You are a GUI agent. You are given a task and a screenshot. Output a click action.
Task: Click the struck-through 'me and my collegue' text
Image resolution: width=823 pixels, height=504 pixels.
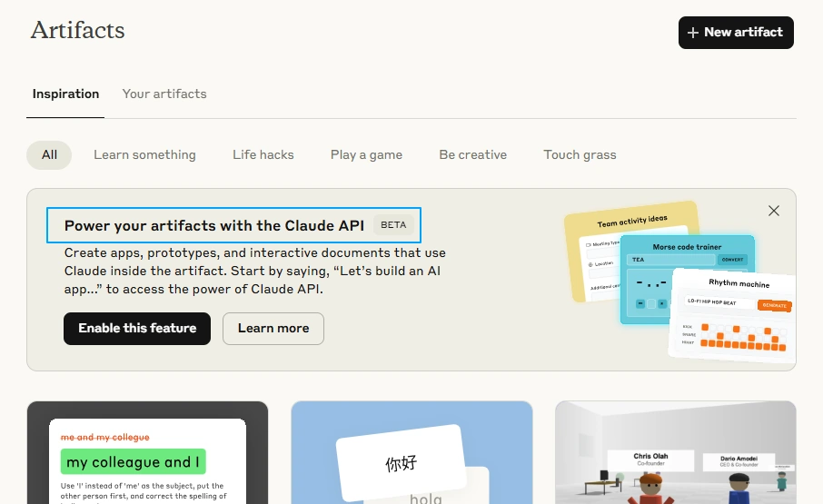tap(105, 438)
